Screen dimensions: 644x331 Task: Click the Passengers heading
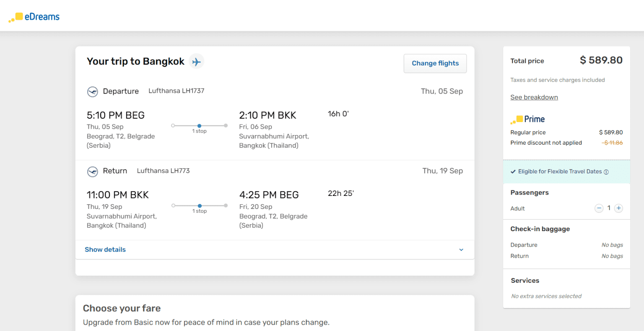point(530,193)
